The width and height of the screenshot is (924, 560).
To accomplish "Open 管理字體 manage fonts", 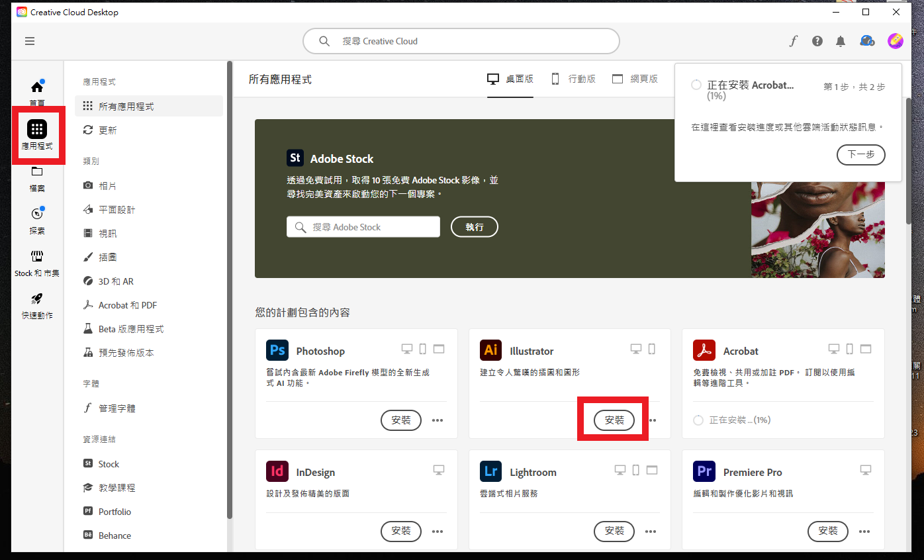I will pos(149,408).
